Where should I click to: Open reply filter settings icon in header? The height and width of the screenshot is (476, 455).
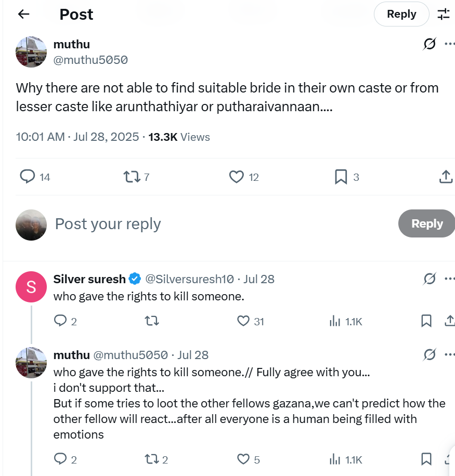coord(444,14)
